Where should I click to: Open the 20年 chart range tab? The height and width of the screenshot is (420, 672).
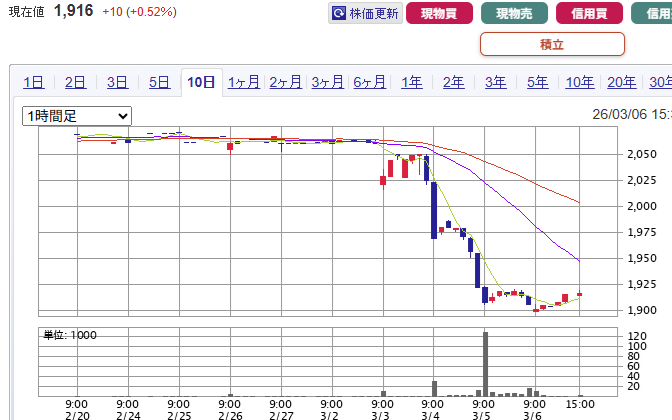tap(622, 83)
